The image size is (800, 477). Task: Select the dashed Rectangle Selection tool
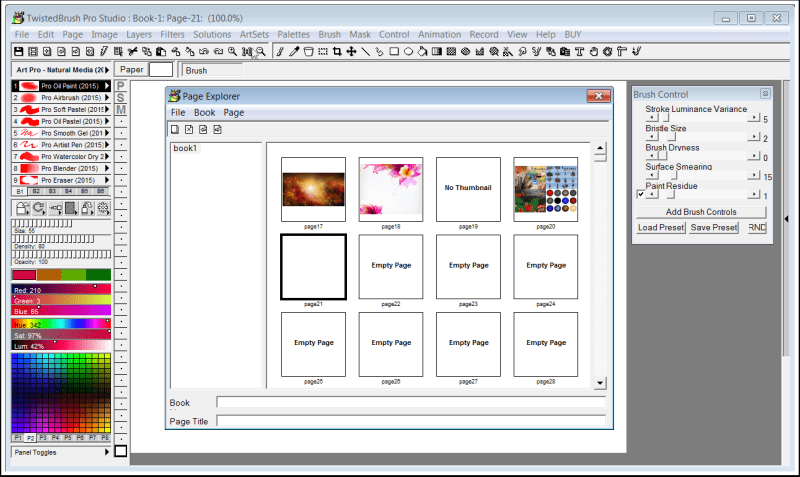tap(322, 52)
